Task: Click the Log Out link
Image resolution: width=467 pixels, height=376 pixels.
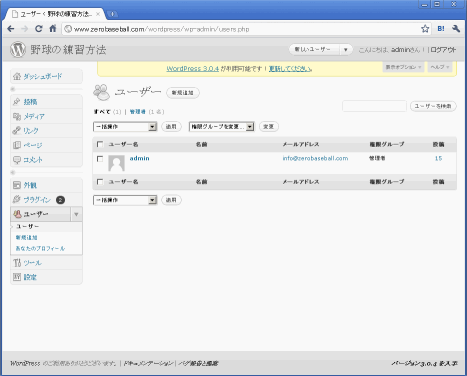Action: [443, 50]
